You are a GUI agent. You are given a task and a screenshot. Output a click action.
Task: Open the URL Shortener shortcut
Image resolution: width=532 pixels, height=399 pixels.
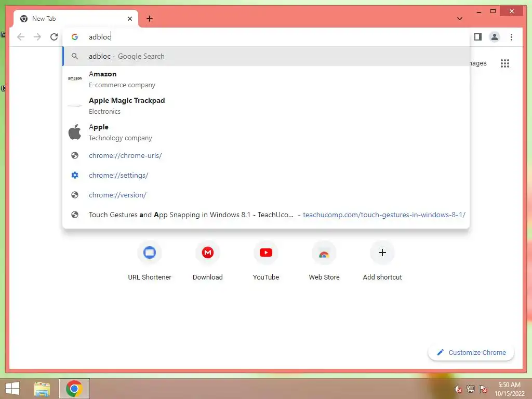149,261
